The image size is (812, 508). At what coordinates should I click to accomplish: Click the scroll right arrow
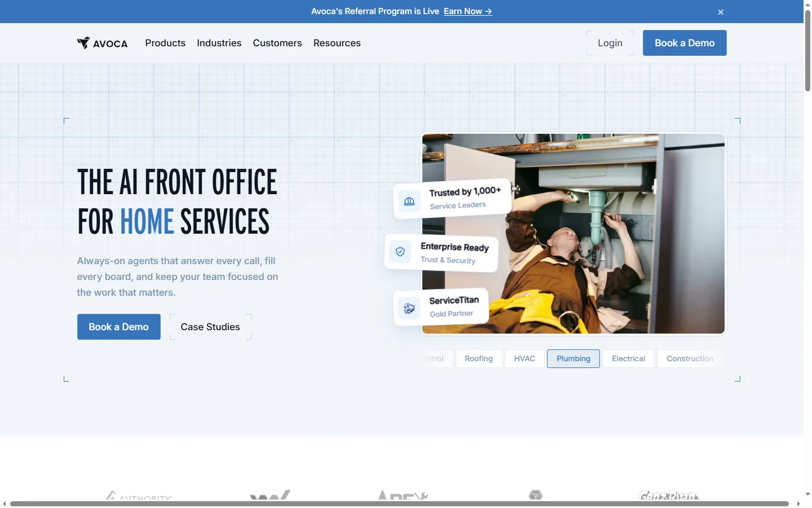(798, 503)
